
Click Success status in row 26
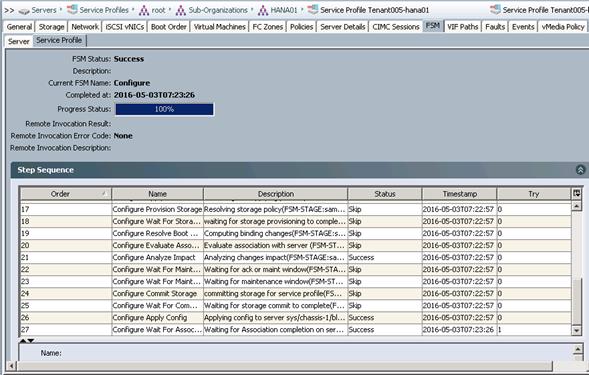click(361, 318)
